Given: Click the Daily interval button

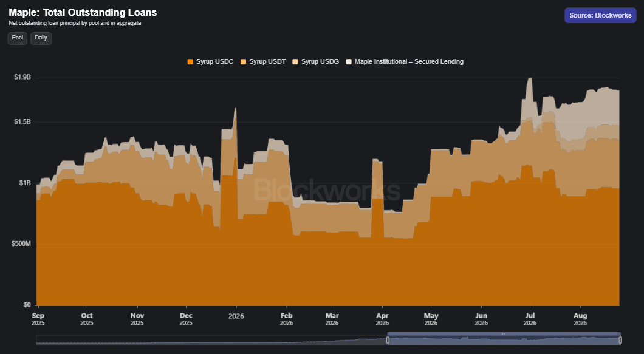Looking at the screenshot, I should (x=41, y=38).
